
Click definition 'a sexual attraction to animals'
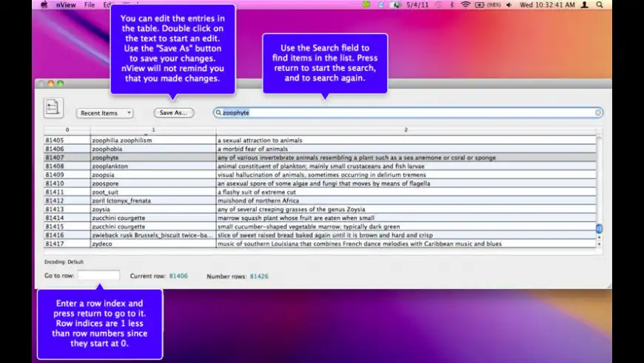(x=260, y=140)
